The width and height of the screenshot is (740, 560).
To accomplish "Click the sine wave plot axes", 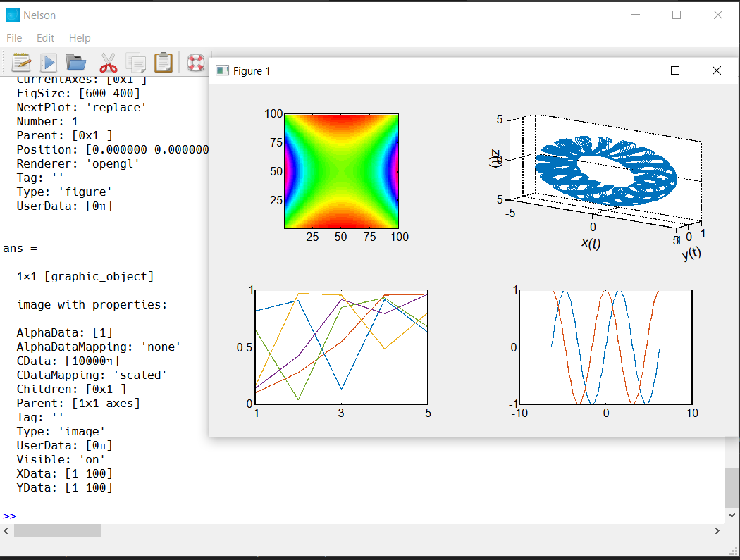I will point(606,347).
